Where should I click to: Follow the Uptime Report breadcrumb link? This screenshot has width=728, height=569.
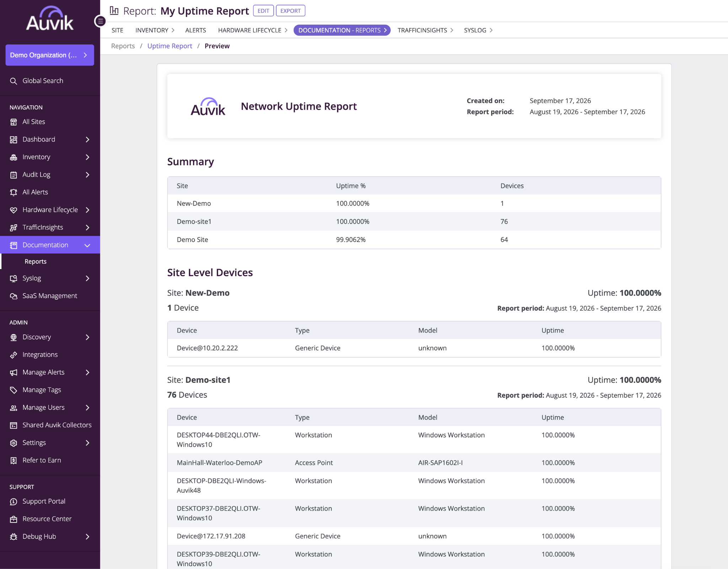tap(170, 46)
